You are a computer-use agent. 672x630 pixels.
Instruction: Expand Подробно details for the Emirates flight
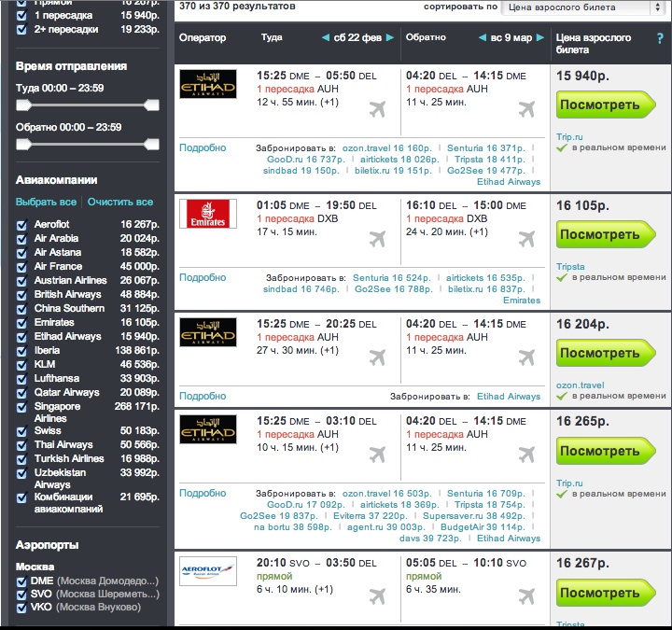pyautogui.click(x=203, y=278)
